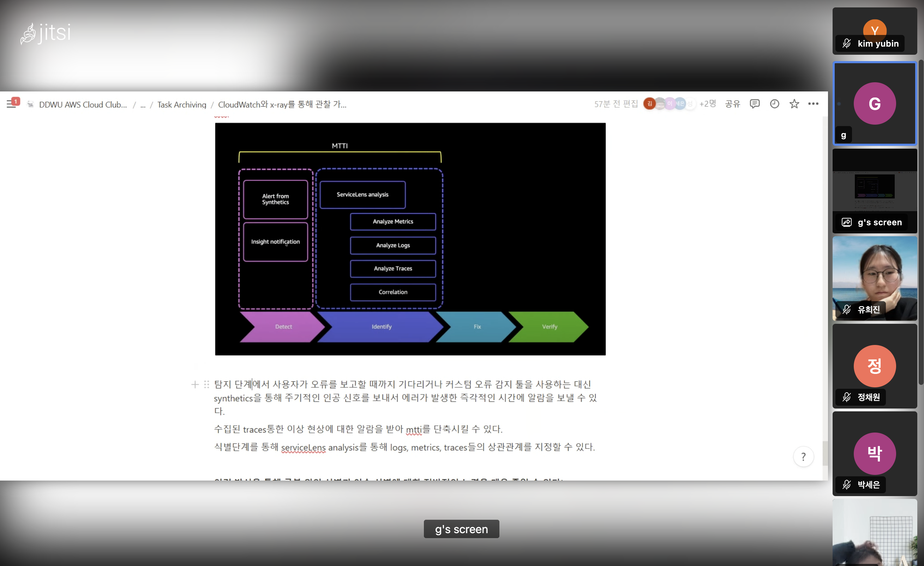Click the block drag handle icon
Viewport: 924px width, 566px height.
(206, 385)
